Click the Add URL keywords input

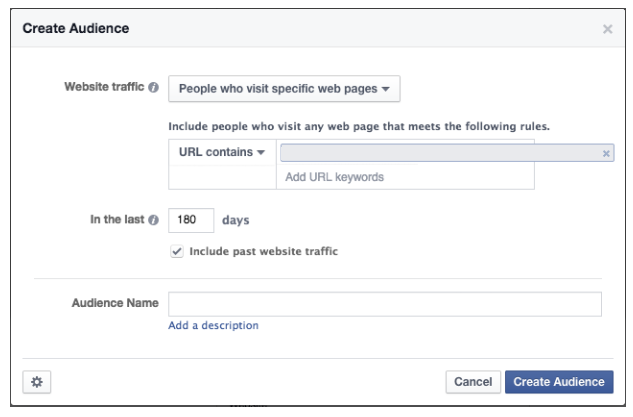pos(404,177)
